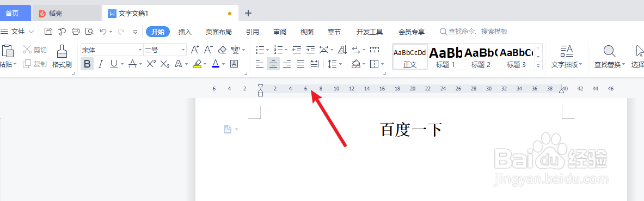Increase paragraph indent

click(310, 50)
